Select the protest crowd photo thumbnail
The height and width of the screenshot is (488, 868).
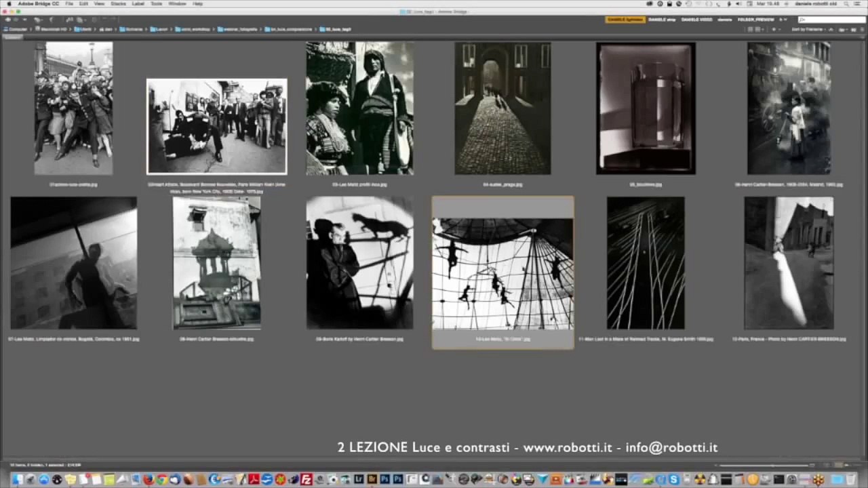[x=73, y=108]
